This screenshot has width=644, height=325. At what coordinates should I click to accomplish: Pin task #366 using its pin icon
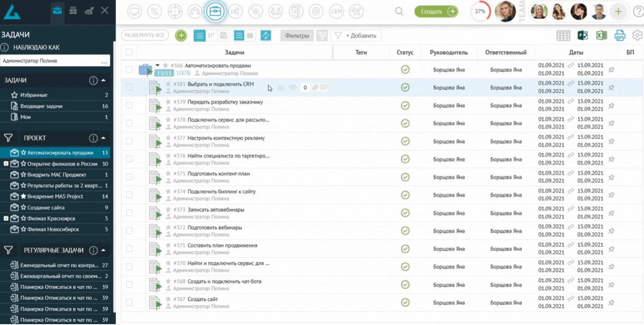(611, 70)
